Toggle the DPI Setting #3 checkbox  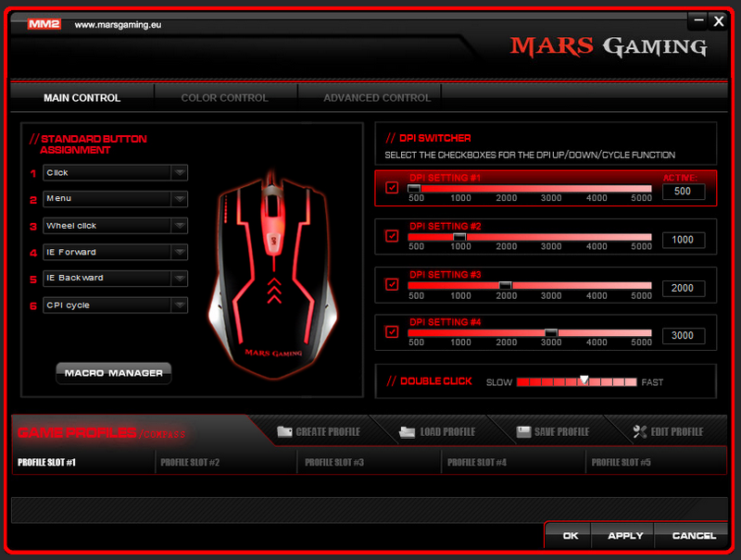coord(392,284)
